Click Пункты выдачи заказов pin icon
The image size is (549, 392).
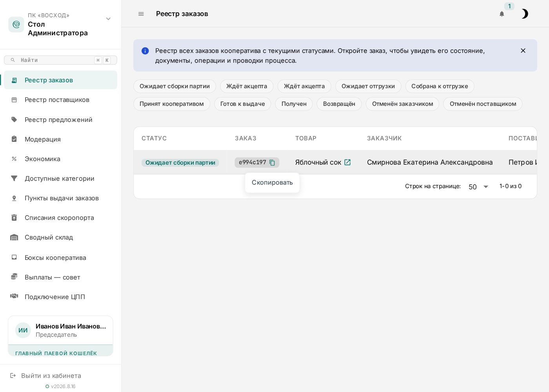pyautogui.click(x=14, y=198)
